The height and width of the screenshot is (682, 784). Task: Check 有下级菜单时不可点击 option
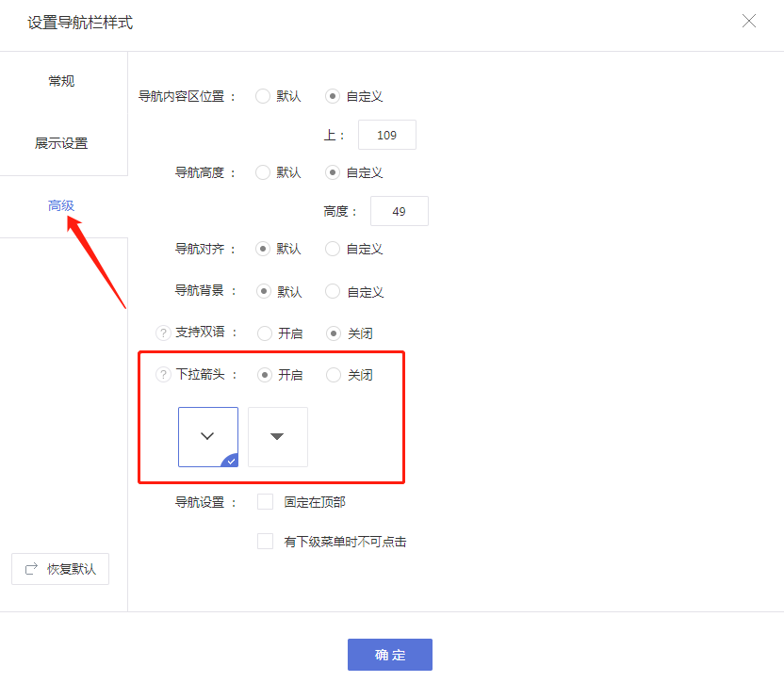[x=265, y=541]
